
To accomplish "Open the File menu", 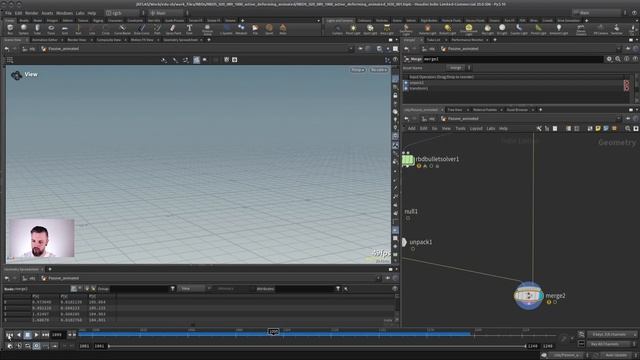I will click(x=8, y=13).
